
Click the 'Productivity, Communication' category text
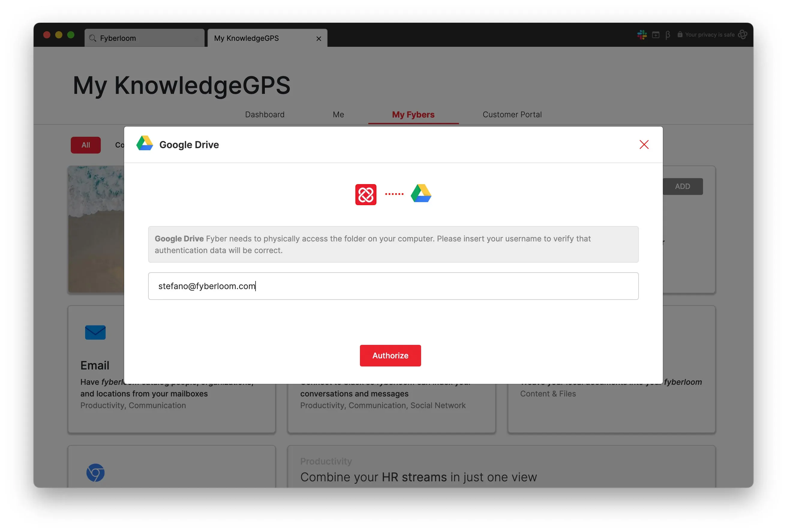point(133,405)
